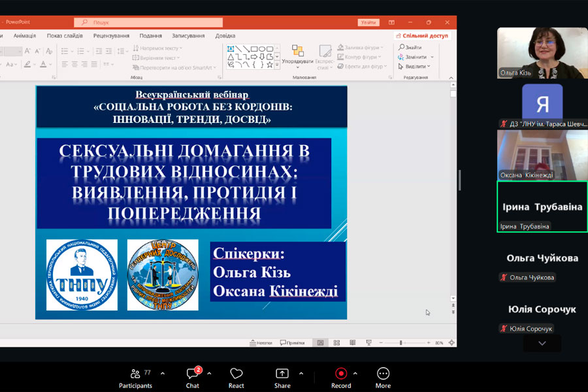Expand the arrow next to Record
Viewport: 588px width, 392px height.
(x=355, y=374)
